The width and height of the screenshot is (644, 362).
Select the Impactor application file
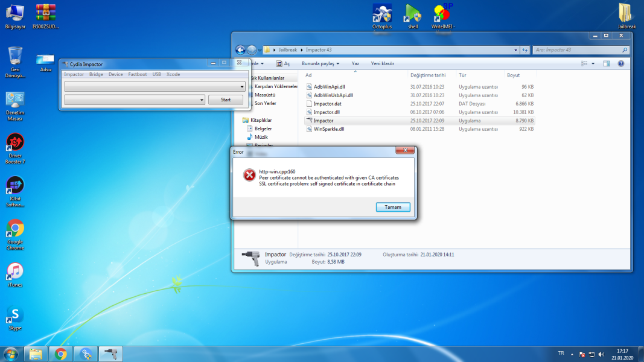pos(324,121)
